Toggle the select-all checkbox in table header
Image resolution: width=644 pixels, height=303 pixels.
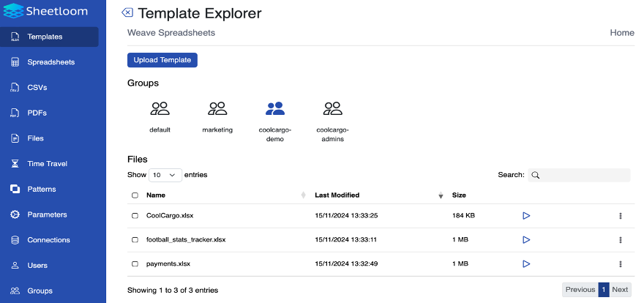pyautogui.click(x=135, y=195)
